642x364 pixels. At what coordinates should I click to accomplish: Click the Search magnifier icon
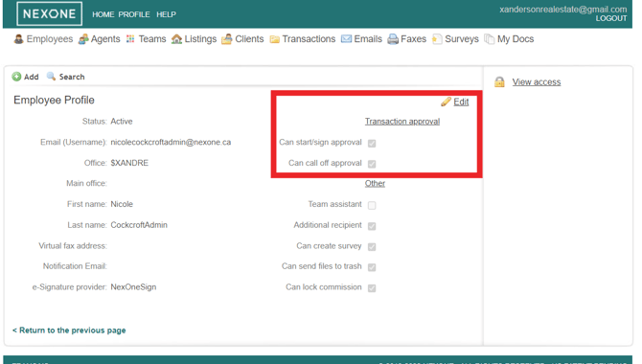tap(51, 77)
